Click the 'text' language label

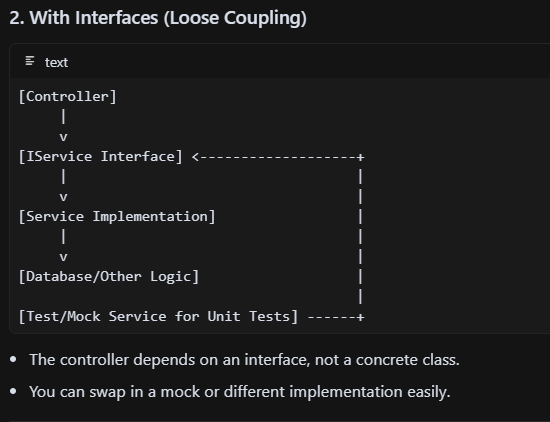(56, 62)
